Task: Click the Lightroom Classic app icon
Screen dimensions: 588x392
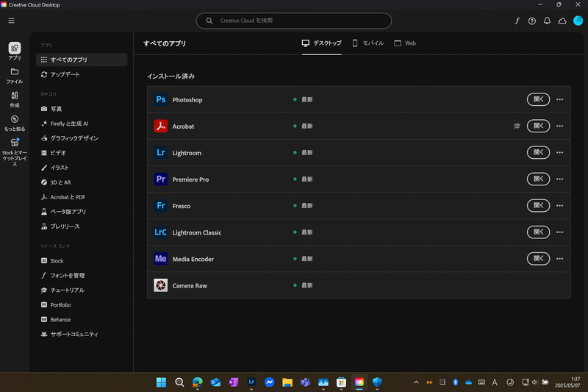Action: click(160, 232)
